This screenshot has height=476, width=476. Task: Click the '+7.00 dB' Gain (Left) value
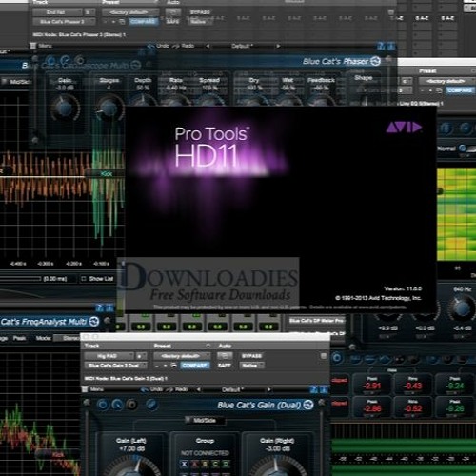point(131,448)
